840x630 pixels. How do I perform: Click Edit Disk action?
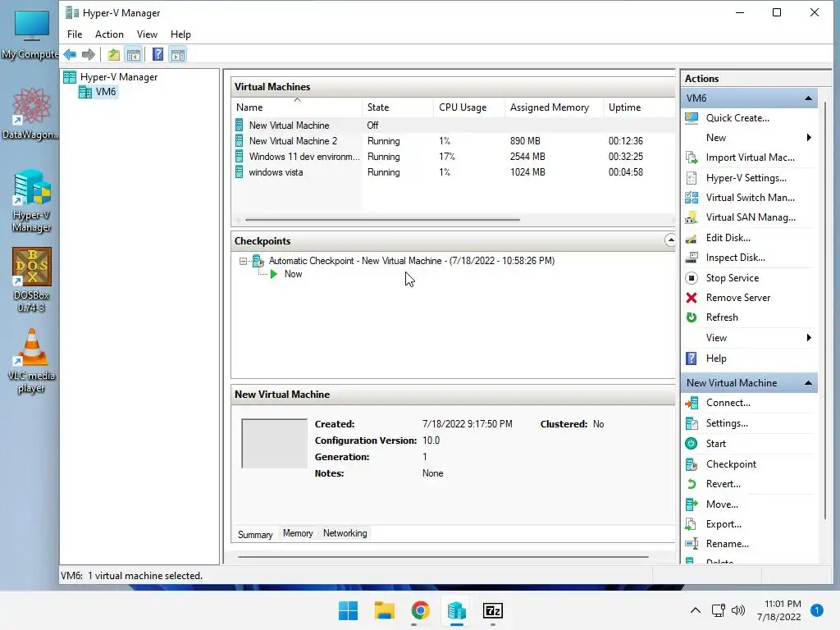(x=728, y=238)
